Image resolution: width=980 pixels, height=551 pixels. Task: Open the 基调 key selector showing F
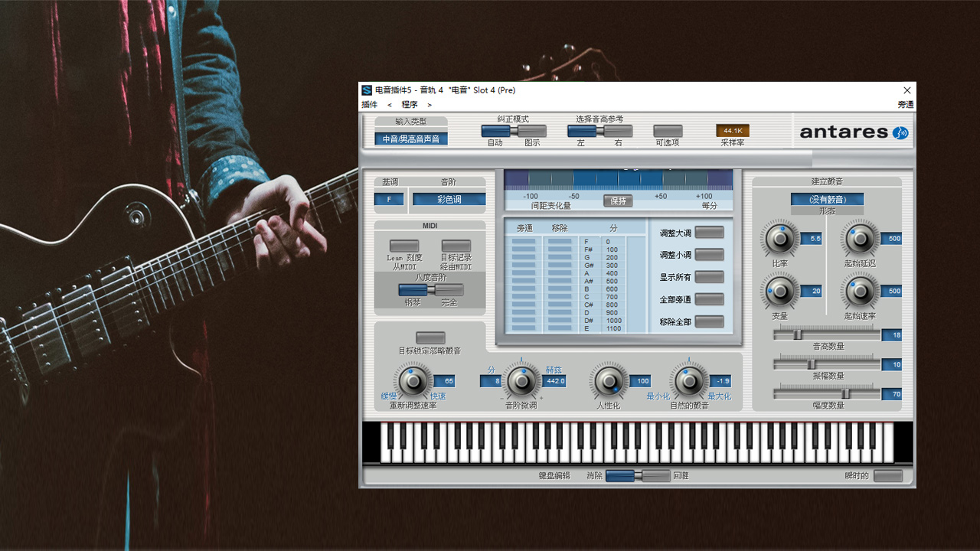pos(389,199)
